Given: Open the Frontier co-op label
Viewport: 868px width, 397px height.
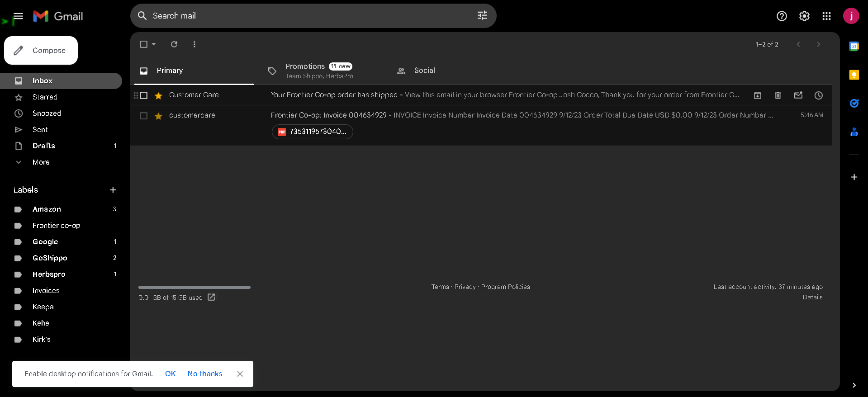Looking at the screenshot, I should coord(61,226).
